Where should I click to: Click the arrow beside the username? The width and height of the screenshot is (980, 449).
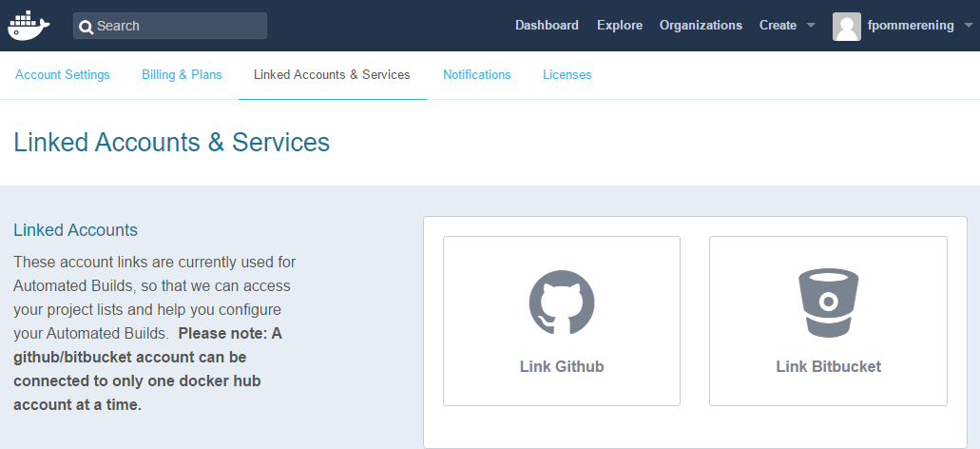(x=969, y=26)
